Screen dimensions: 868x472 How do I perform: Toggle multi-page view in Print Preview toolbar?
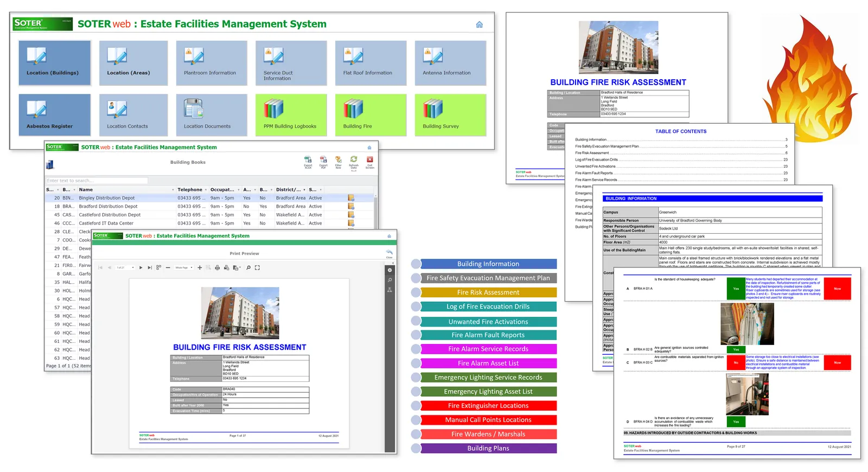click(158, 267)
